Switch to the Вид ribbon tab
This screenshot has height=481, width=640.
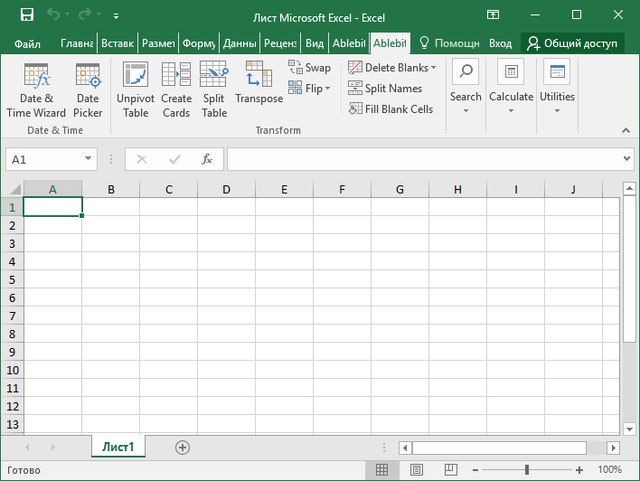point(314,44)
